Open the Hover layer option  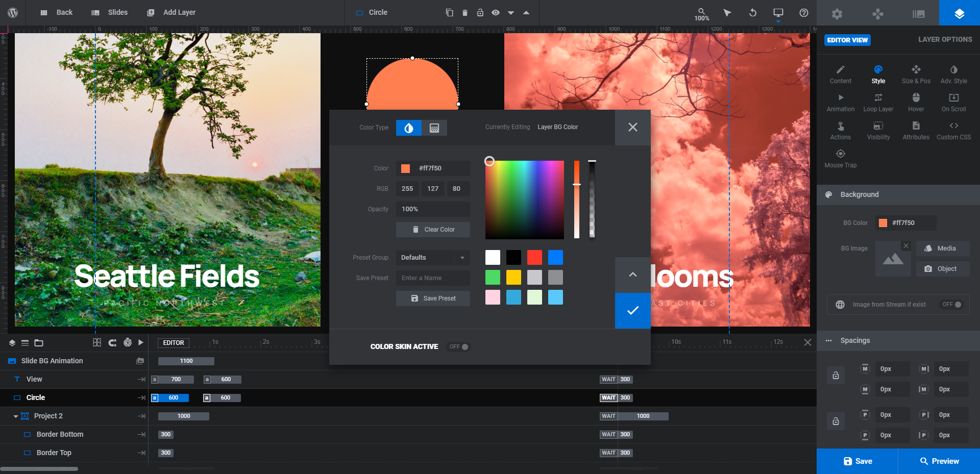coord(916,103)
